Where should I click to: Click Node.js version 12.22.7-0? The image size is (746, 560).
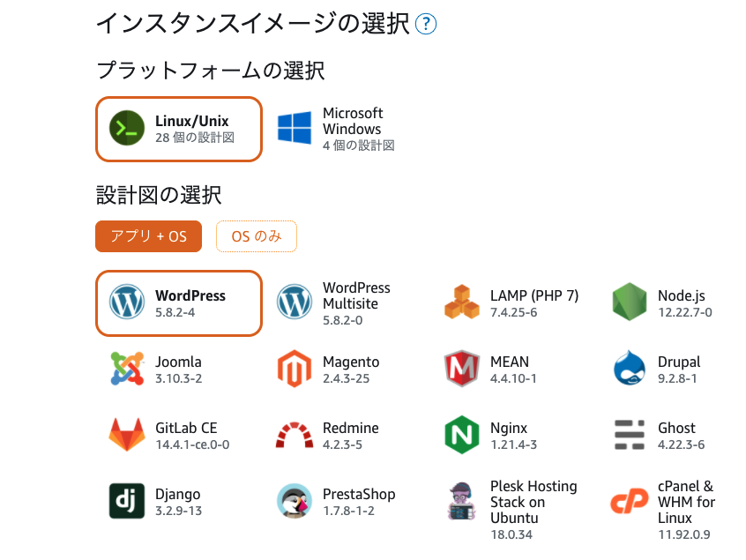685,312
